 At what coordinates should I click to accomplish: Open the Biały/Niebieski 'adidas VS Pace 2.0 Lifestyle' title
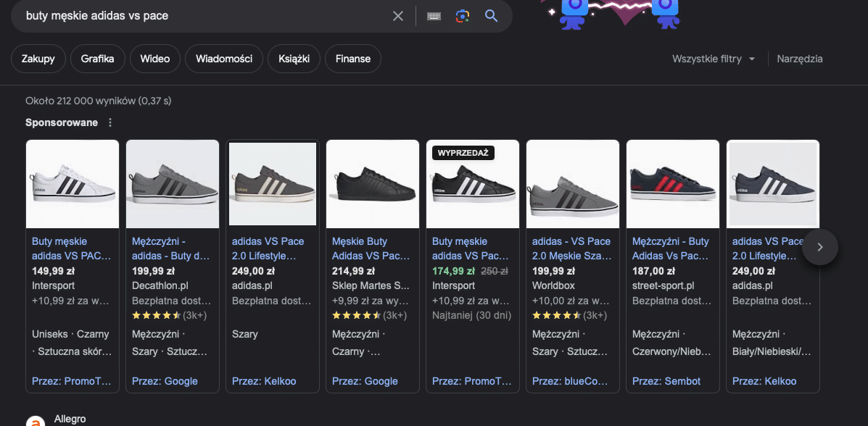tap(769, 249)
